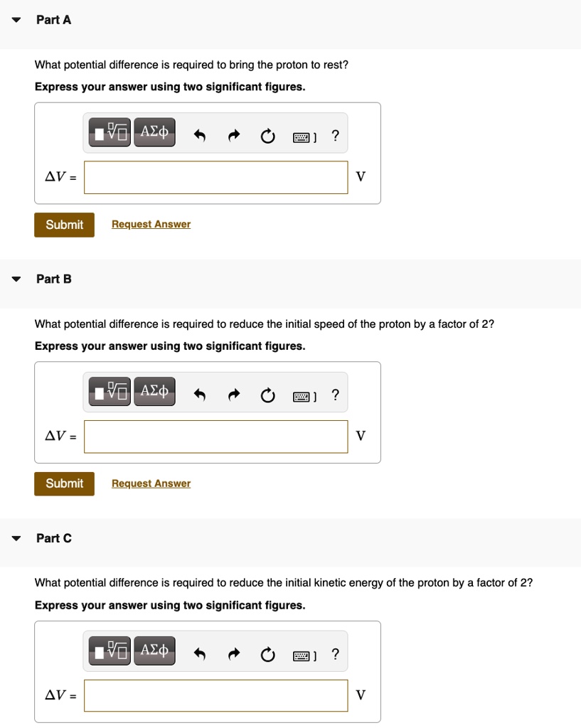The width and height of the screenshot is (581, 728).
Task: Redo an edit in Part B equation editor
Action: tap(234, 394)
